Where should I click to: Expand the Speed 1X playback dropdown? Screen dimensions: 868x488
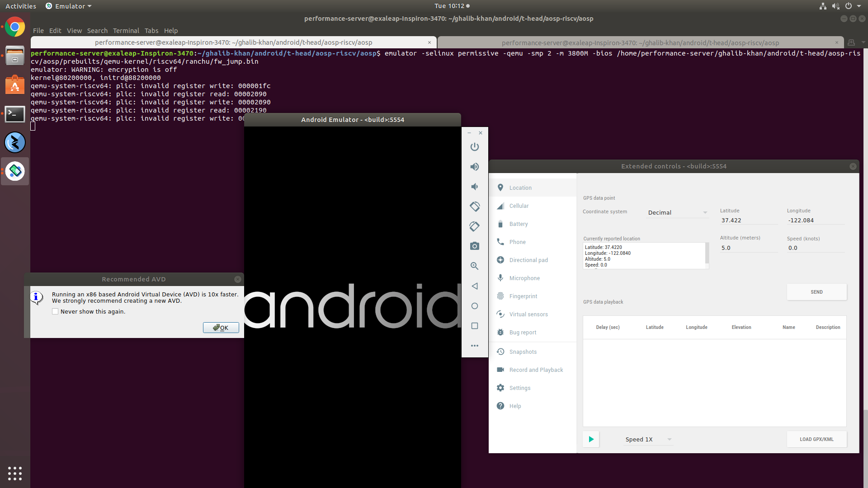click(x=648, y=439)
